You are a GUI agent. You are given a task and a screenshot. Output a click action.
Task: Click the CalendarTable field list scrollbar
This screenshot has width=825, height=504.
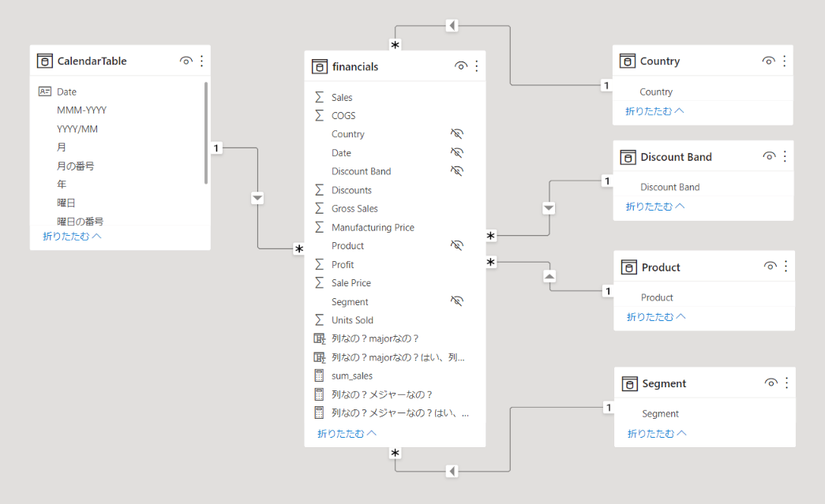click(x=206, y=133)
